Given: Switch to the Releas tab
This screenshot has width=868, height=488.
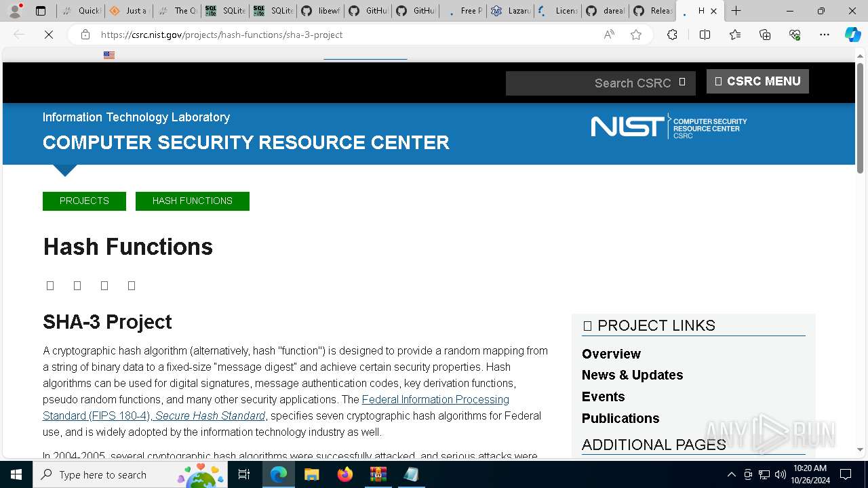Looking at the screenshot, I should pos(654,11).
